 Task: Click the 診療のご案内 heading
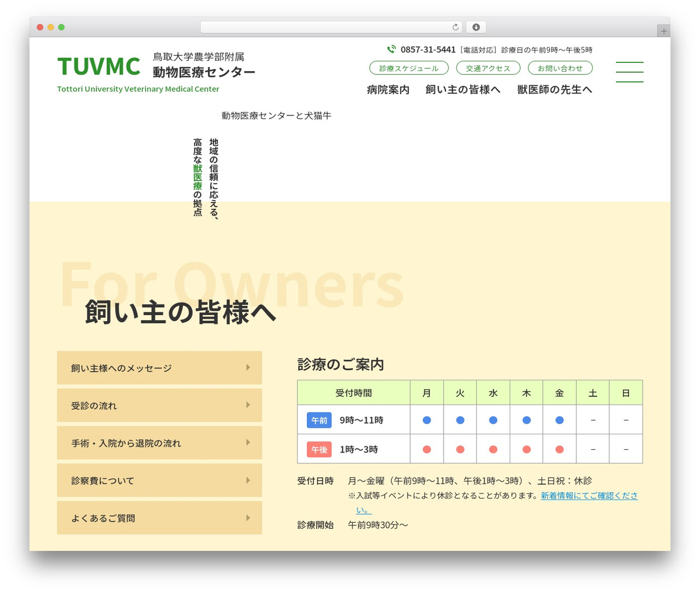(x=341, y=364)
